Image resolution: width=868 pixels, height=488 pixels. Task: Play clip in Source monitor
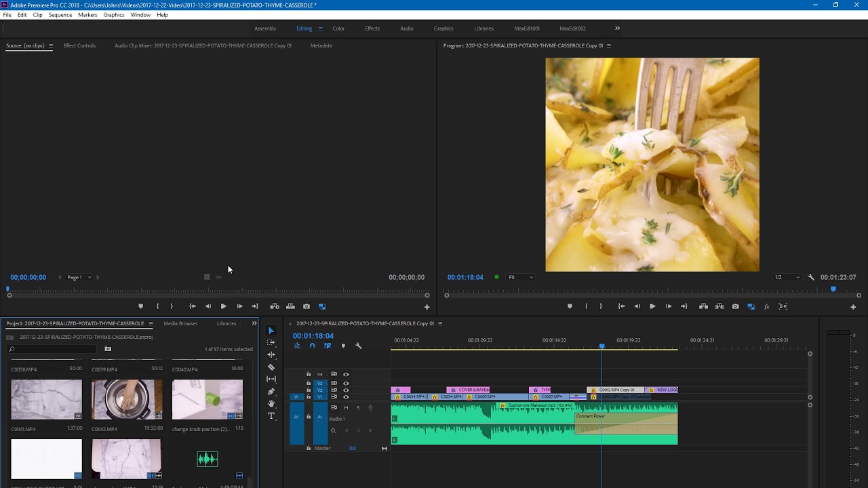click(x=223, y=306)
